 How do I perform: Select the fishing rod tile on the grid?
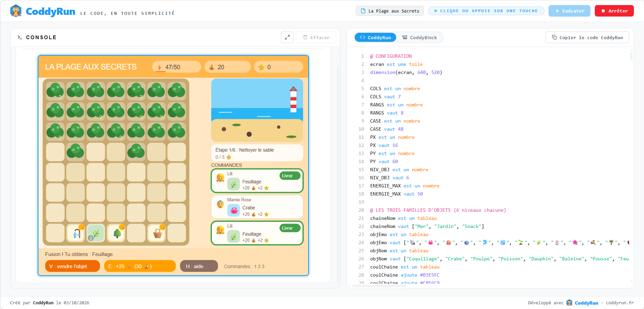pos(76,233)
